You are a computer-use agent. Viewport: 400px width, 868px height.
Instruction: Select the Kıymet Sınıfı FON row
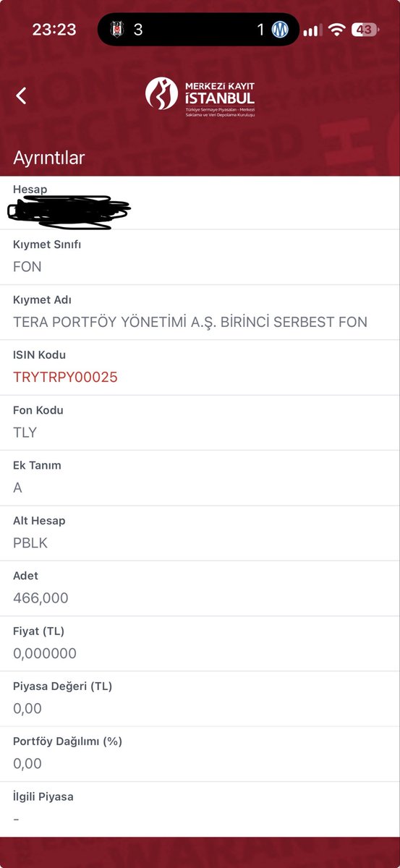(x=200, y=258)
